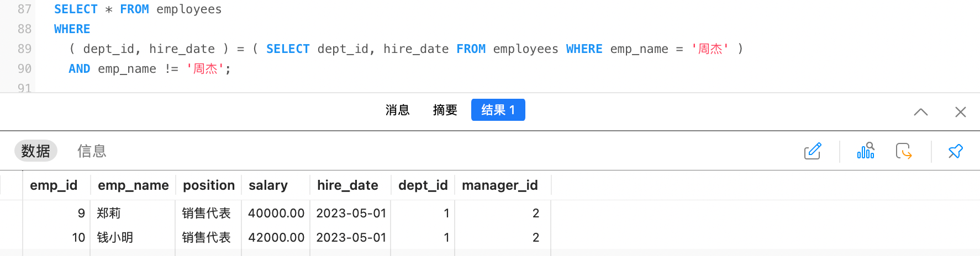
Task: Select the row header for 郑莉 row
Action: pos(11,213)
